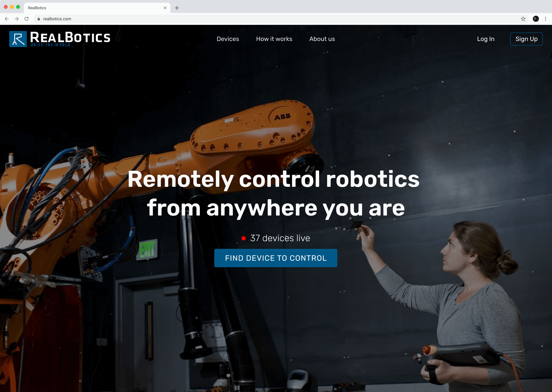Click the browser settings menu icon

click(x=545, y=19)
